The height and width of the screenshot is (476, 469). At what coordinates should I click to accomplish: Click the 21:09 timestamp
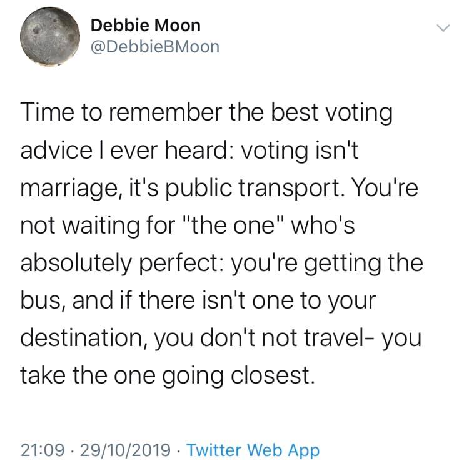41,450
